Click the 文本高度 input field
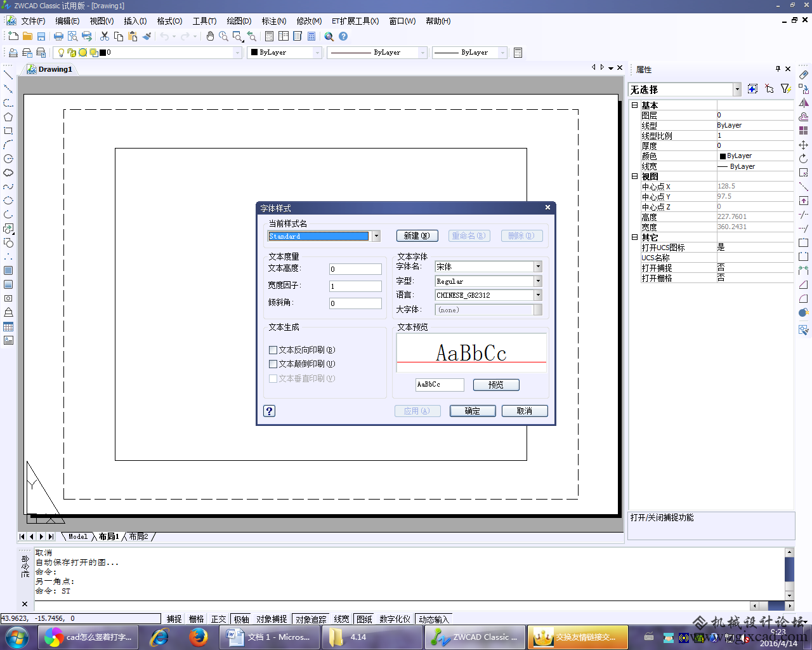The image size is (812, 650). pyautogui.click(x=355, y=269)
